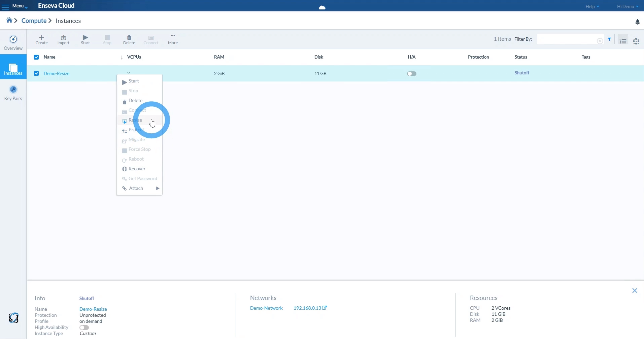Click into the Filter By input field
Screen dimensions: 644x339
tap(570, 39)
